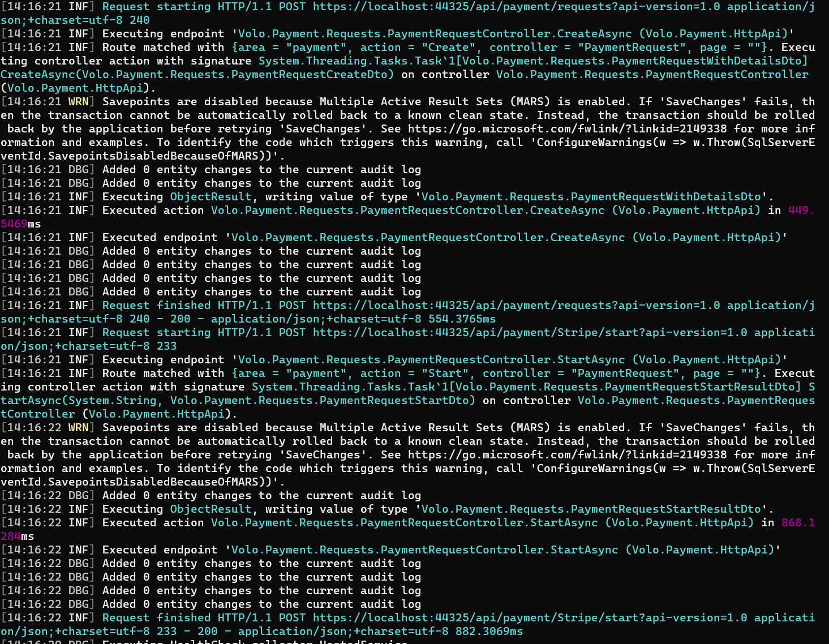Click ObjectResult in the PaymentRequestWithDetailsDto line

click(x=211, y=197)
